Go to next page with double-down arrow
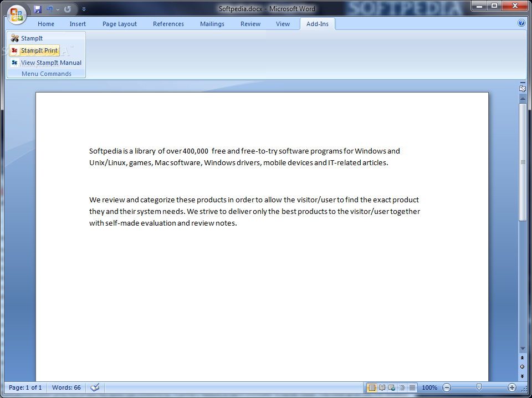 [x=523, y=376]
